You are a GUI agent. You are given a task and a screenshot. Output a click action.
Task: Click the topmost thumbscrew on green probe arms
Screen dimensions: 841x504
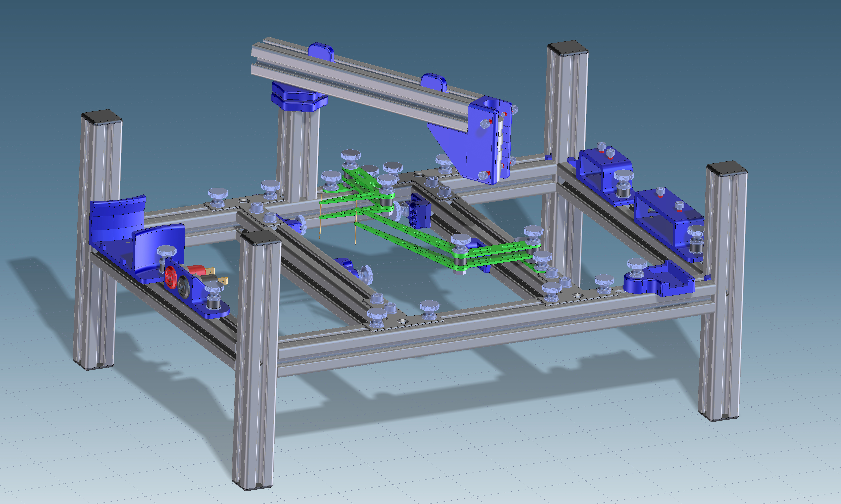[351, 156]
